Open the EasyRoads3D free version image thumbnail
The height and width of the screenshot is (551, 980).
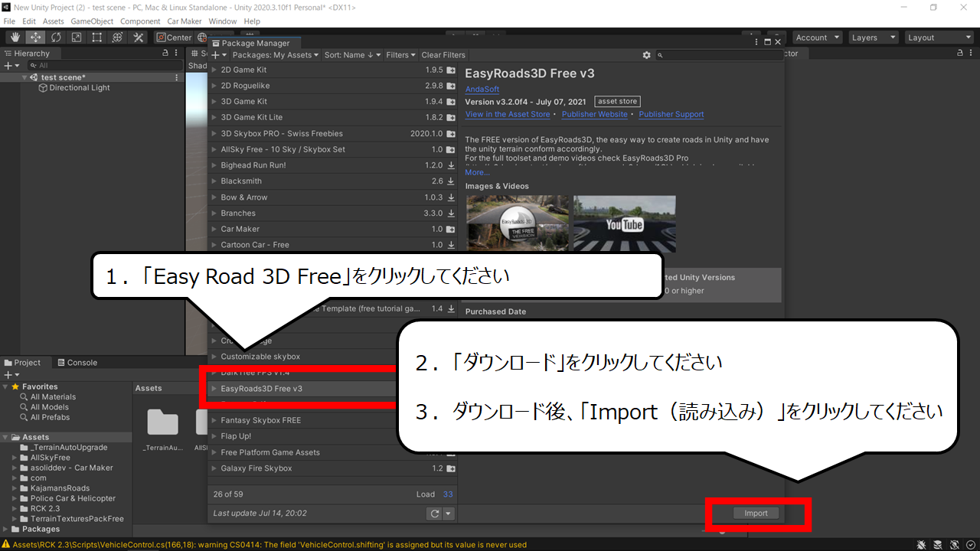[518, 223]
